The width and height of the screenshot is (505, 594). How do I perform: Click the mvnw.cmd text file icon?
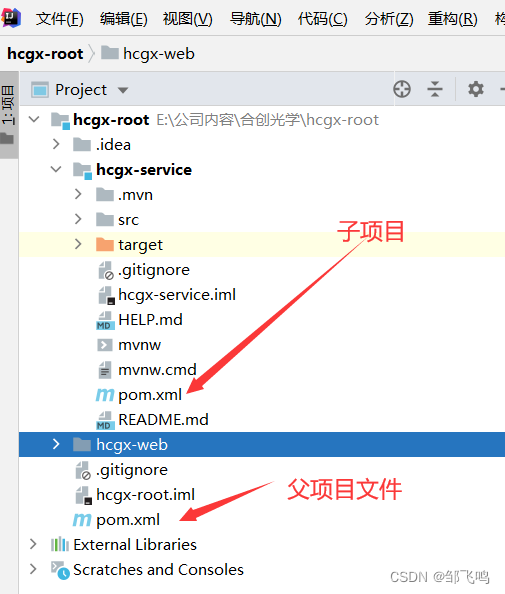(105, 370)
